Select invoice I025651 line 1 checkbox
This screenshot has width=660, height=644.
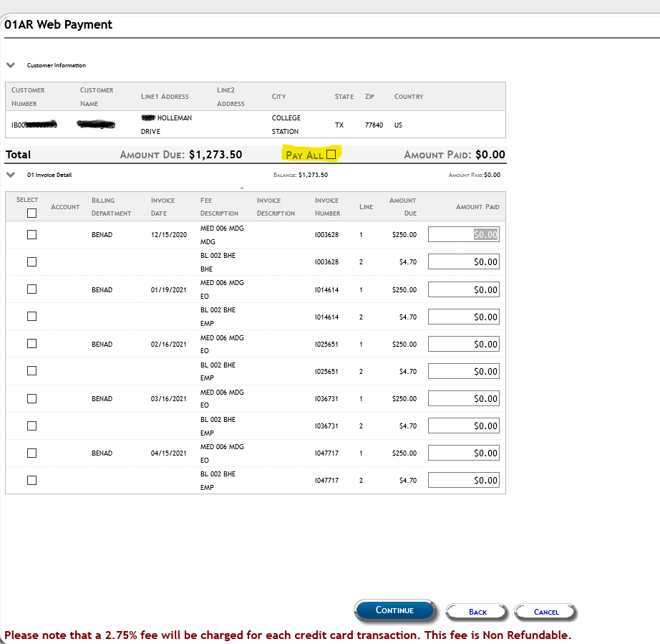31,343
